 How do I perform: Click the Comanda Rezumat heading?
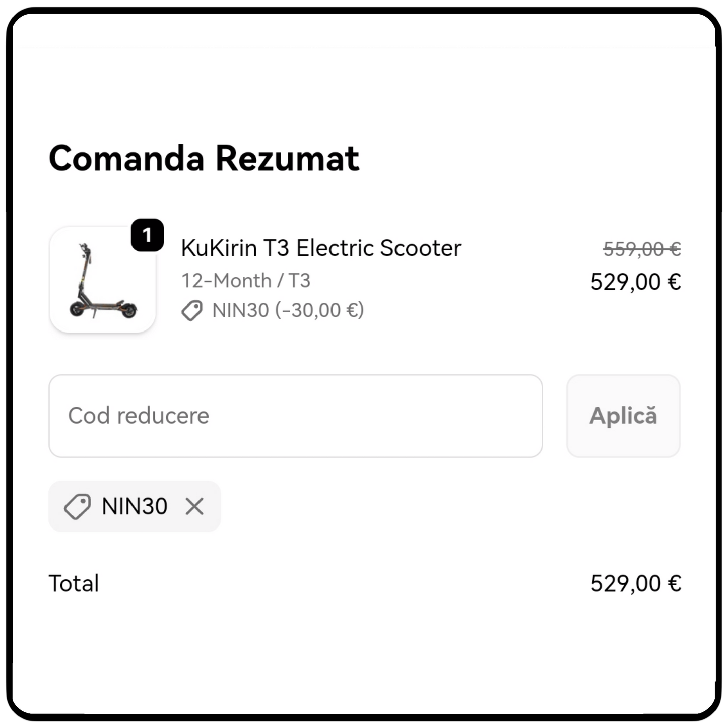[204, 158]
